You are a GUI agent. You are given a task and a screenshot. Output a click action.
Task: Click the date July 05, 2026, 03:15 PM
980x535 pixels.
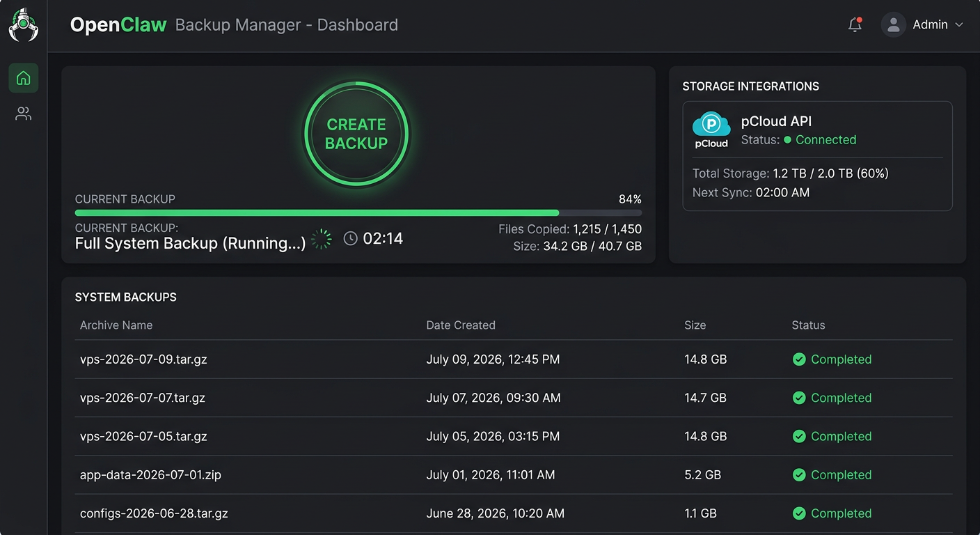(492, 436)
